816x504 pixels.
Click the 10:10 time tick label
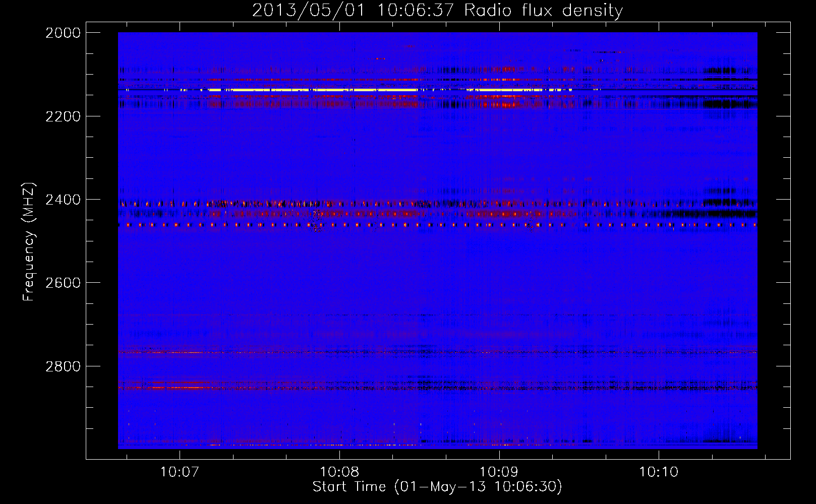(659, 472)
